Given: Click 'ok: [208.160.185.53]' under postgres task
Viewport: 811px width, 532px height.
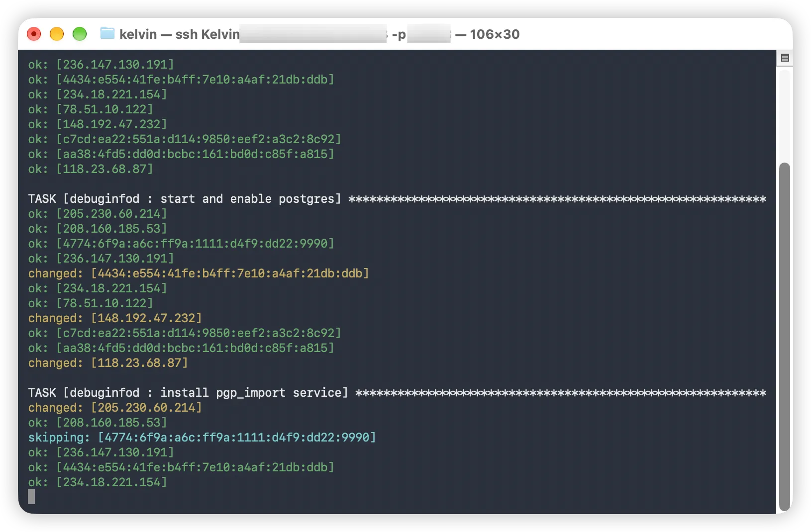Looking at the screenshot, I should pos(98,229).
